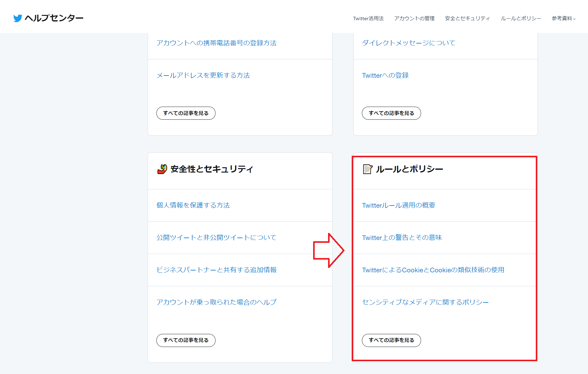The image size is (588, 374).
Task: Open the アカウントの管理 menu
Action: click(x=414, y=18)
